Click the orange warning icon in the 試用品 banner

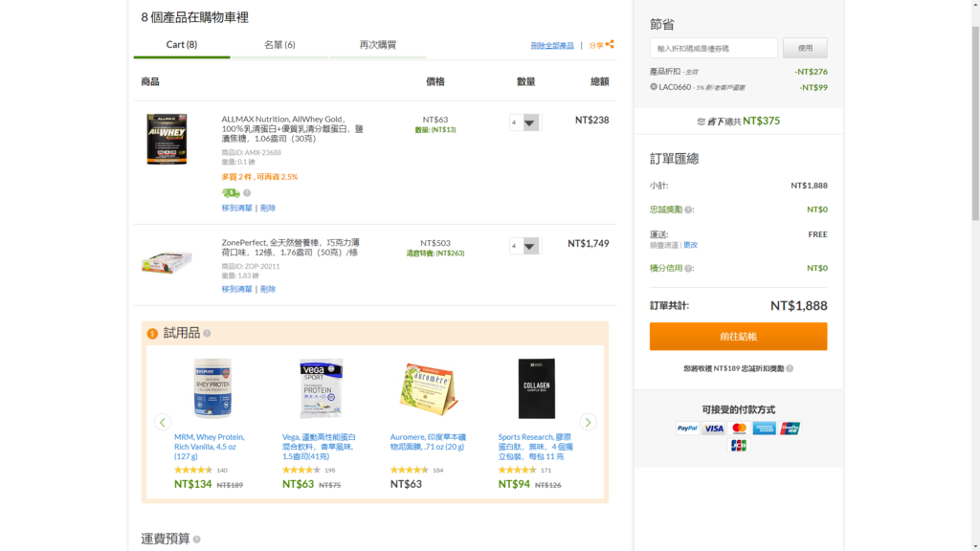(x=152, y=333)
